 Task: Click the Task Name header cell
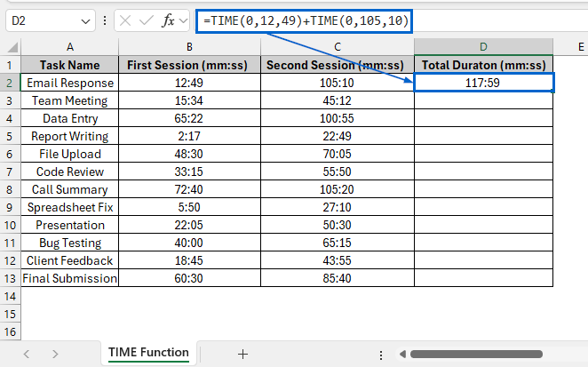70,65
